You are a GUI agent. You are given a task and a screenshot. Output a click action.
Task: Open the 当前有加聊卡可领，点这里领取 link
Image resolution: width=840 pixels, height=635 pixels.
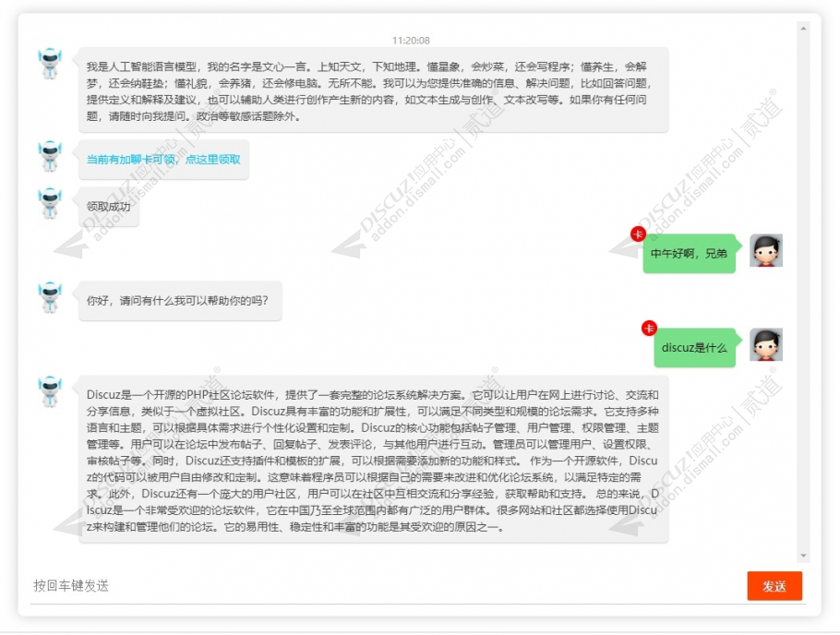(x=163, y=160)
